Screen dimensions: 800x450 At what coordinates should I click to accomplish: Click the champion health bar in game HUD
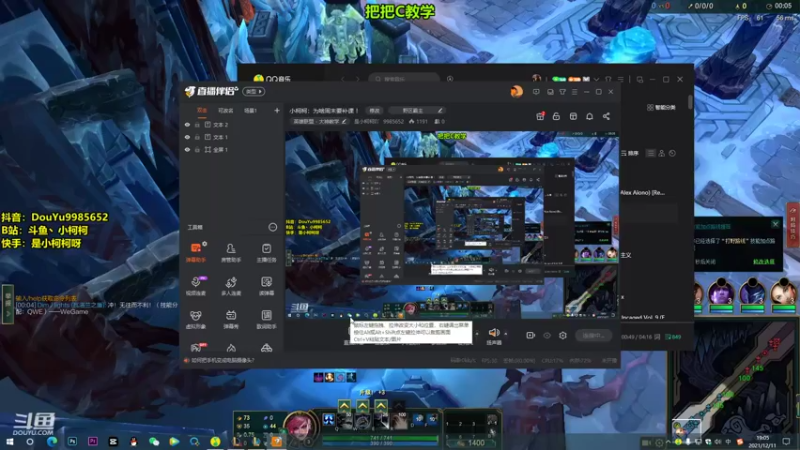tap(381, 438)
